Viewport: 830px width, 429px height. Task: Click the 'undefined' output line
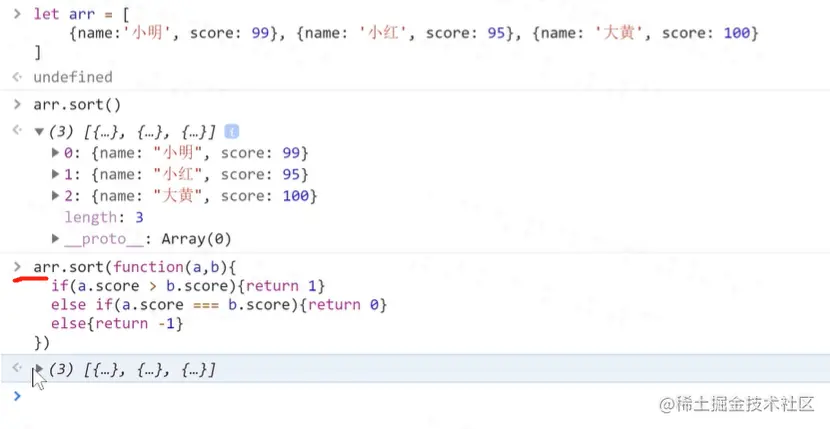[73, 77]
